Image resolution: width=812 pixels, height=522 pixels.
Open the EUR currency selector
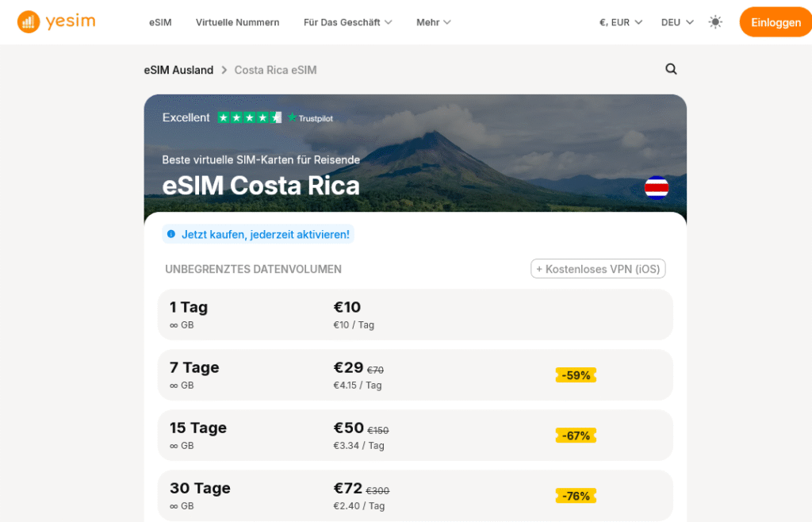coord(620,22)
